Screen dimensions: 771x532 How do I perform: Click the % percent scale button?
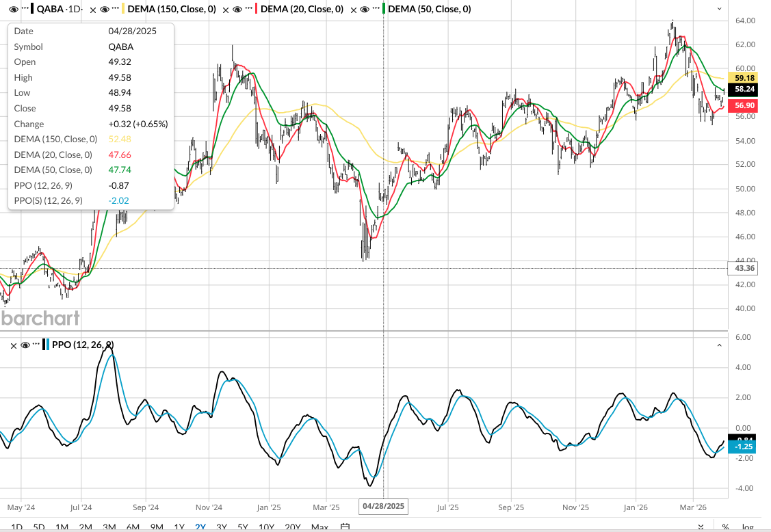[725, 527]
